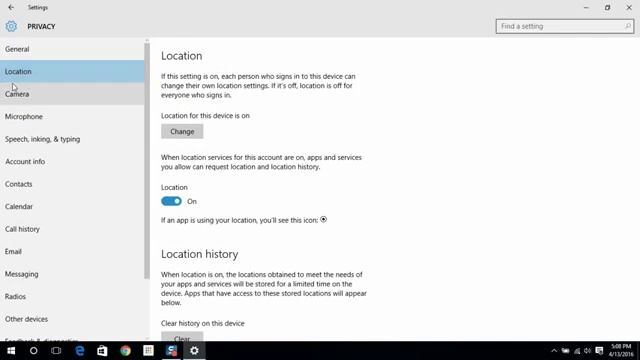Focus the Find a setting box
This screenshot has width=640, height=360.
tap(564, 26)
